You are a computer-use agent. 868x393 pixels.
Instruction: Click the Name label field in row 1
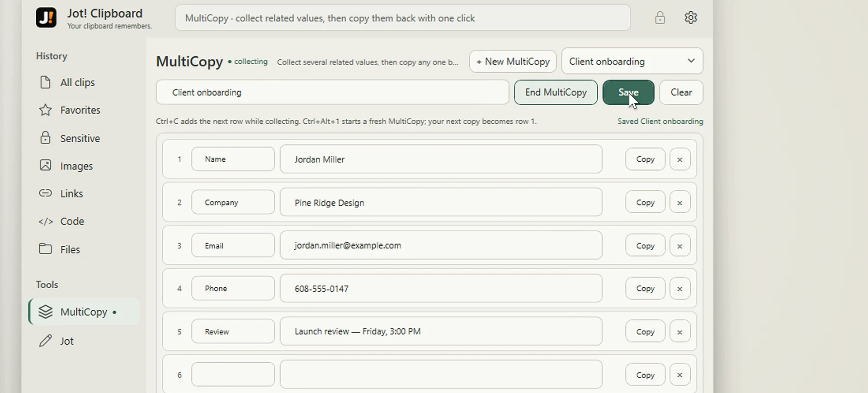pyautogui.click(x=233, y=159)
